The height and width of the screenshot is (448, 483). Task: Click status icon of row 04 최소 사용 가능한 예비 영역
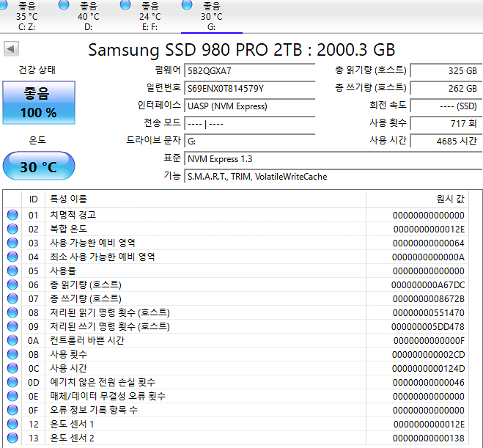click(x=12, y=257)
